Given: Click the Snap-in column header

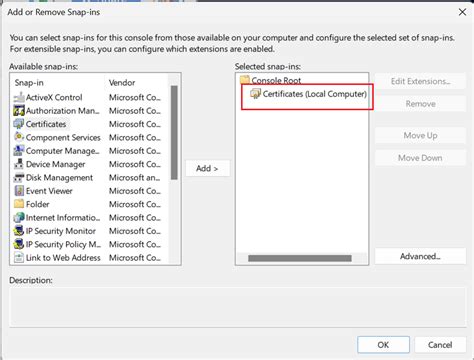Looking at the screenshot, I should 29,83.
